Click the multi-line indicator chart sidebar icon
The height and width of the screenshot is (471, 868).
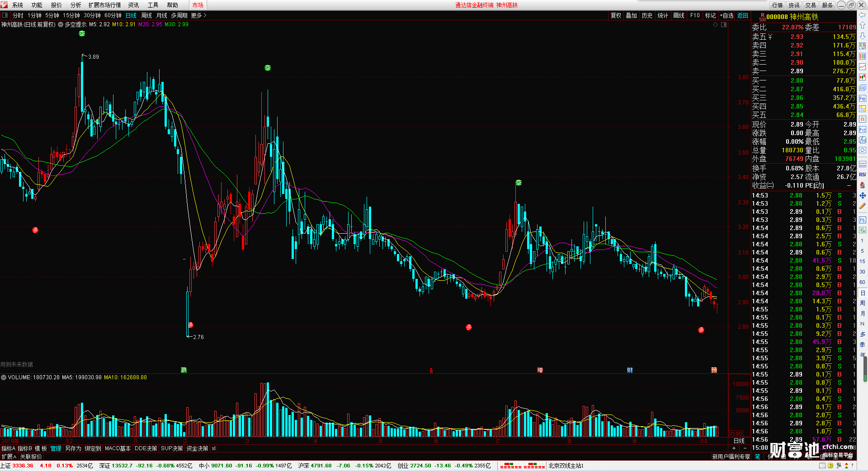point(863,164)
